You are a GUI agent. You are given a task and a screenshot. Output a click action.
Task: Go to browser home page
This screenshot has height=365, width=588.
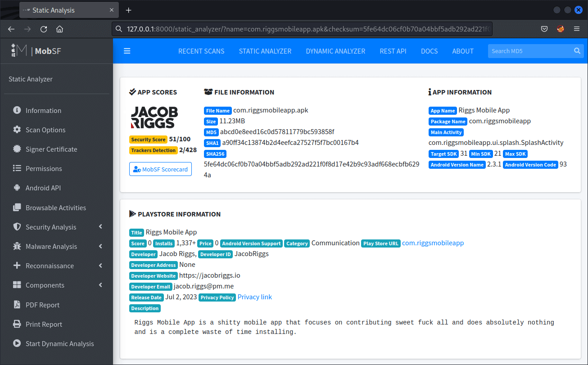coord(59,29)
